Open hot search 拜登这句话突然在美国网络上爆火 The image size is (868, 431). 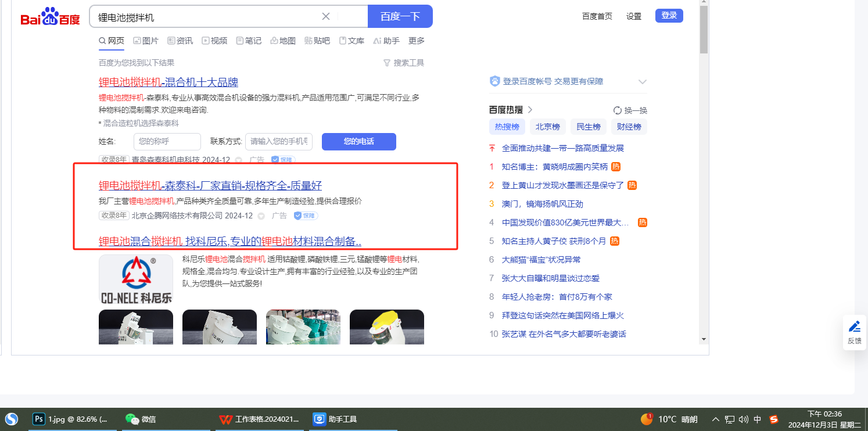click(563, 315)
